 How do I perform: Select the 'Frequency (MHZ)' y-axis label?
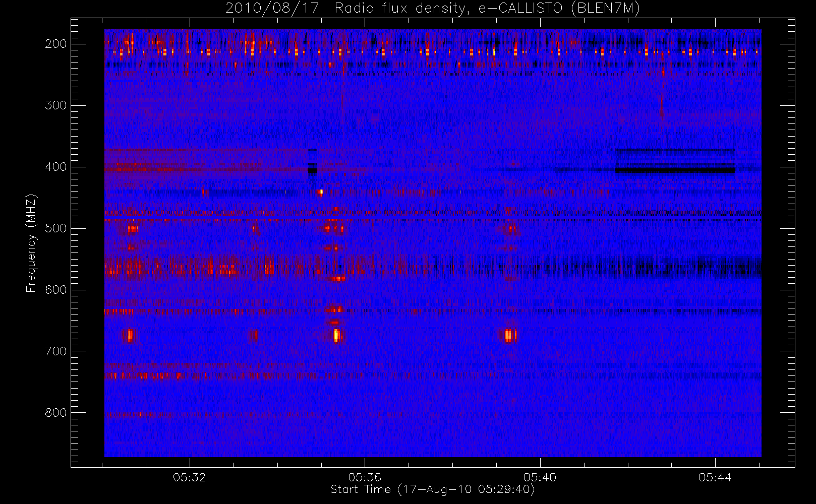click(x=31, y=243)
